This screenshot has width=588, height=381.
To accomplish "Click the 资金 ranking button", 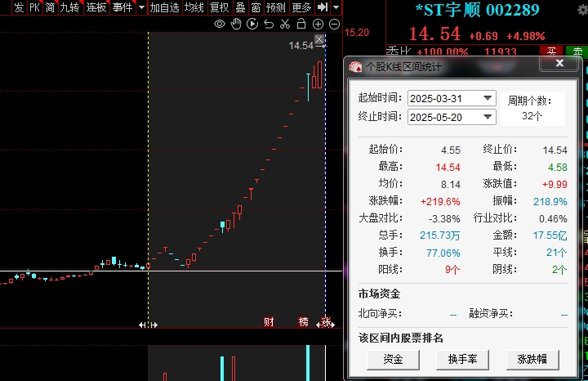I will (393, 360).
